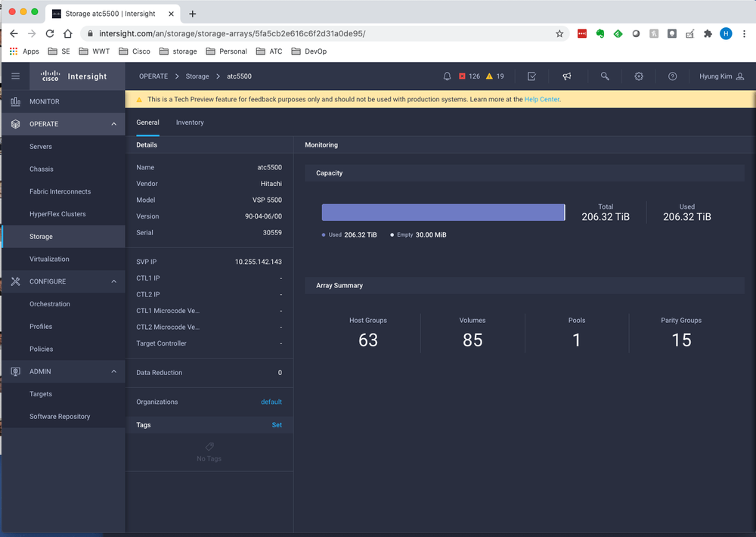This screenshot has height=537, width=756.
Task: Click the Used capacity progress bar
Action: (x=443, y=212)
